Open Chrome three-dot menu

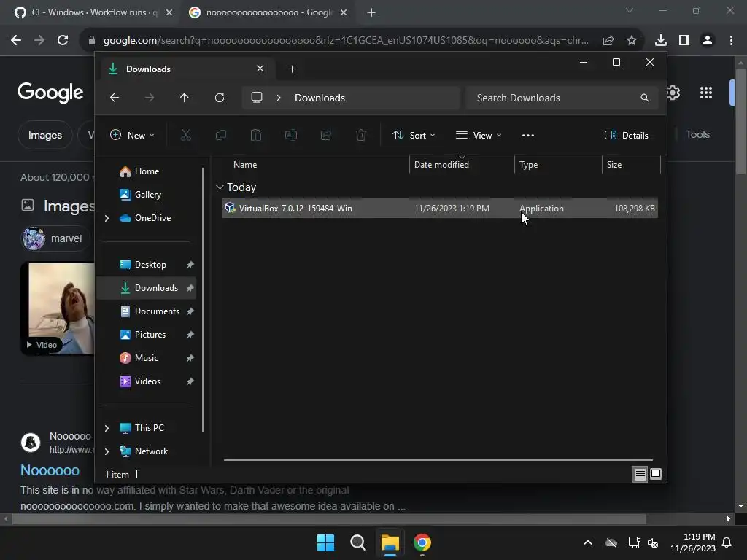[x=731, y=41]
